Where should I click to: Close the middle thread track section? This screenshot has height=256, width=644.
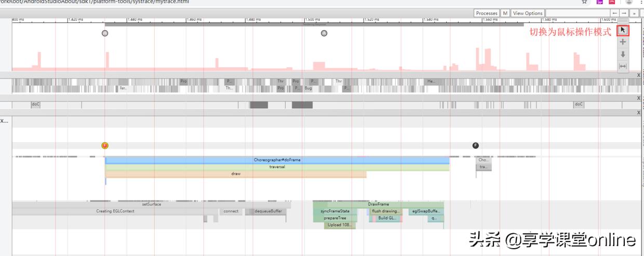[639, 98]
